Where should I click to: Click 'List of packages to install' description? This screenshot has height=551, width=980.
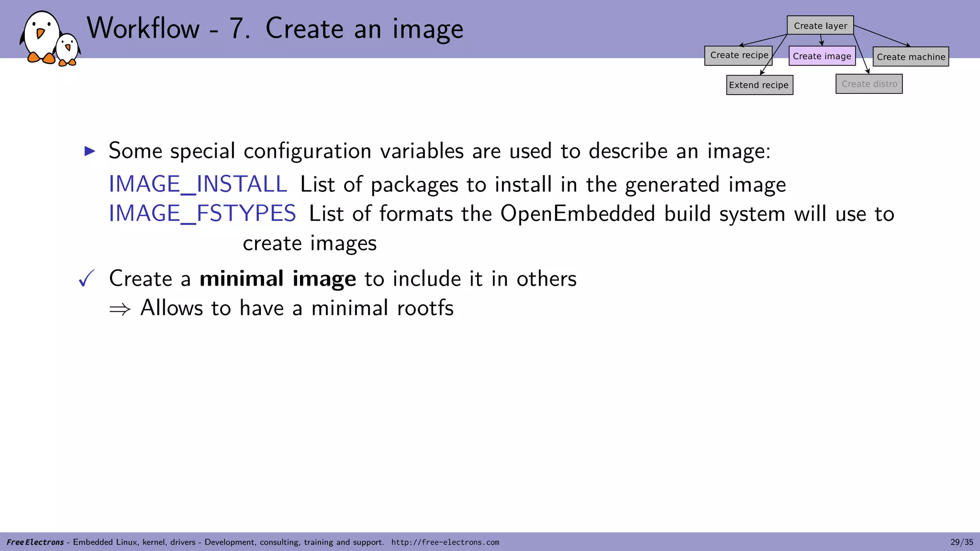[543, 185]
